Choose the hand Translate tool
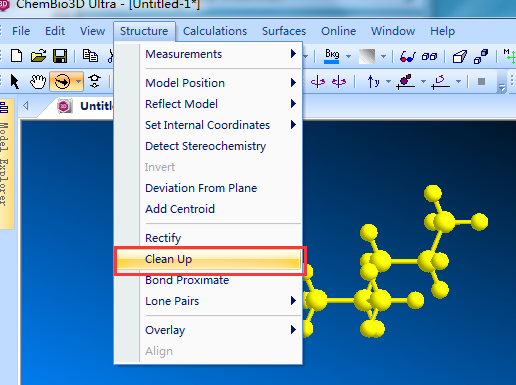The width and height of the screenshot is (516, 385). (x=38, y=81)
